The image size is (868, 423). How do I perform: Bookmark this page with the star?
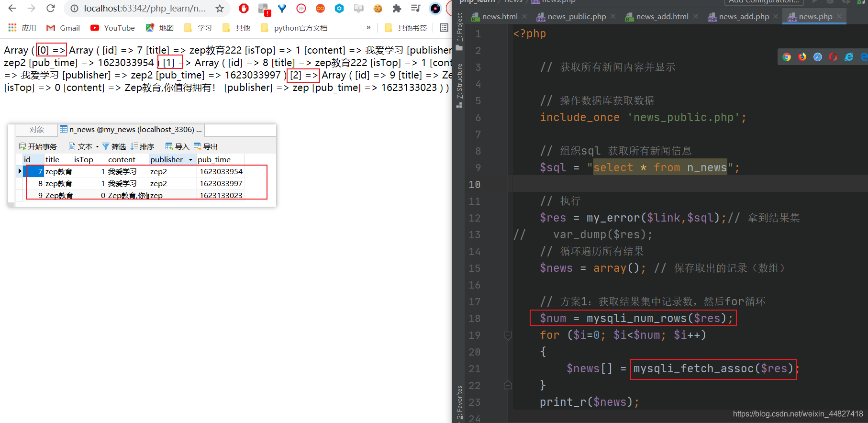coord(220,9)
